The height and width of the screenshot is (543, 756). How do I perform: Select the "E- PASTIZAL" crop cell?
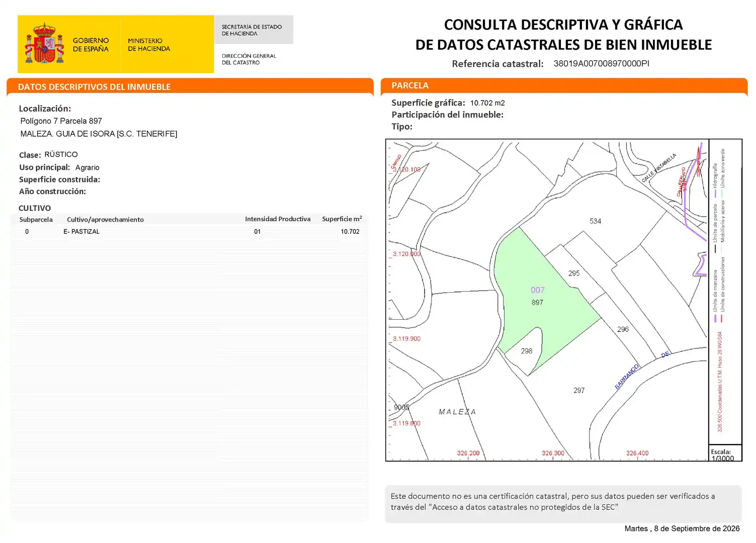(x=81, y=232)
